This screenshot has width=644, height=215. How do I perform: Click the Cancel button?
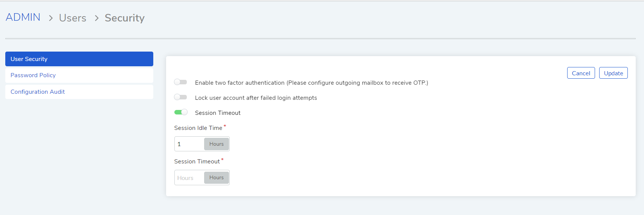(x=581, y=73)
